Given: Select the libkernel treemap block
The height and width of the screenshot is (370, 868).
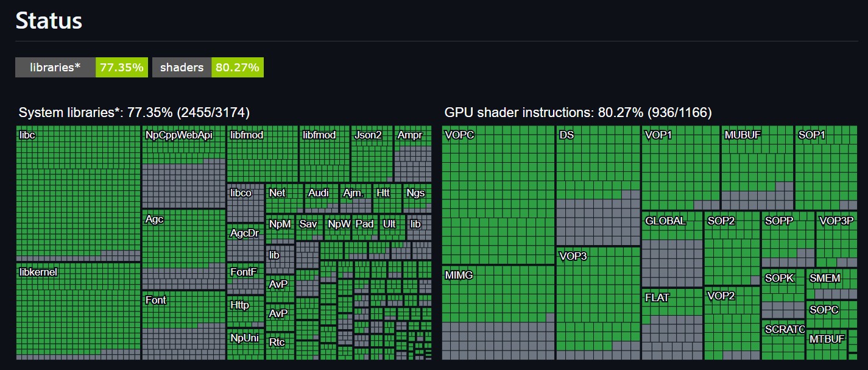Looking at the screenshot, I should (78, 311).
